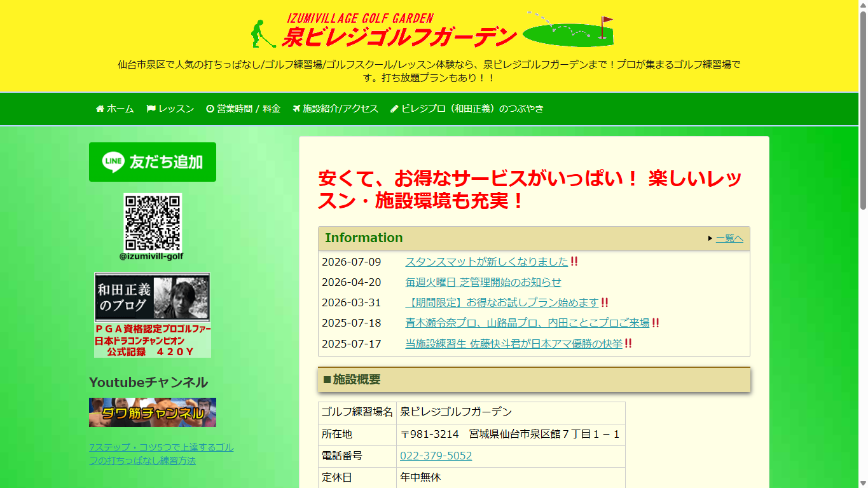Open 和田正義のブログ banner image
Image resolution: width=868 pixels, height=488 pixels.
[x=153, y=315]
